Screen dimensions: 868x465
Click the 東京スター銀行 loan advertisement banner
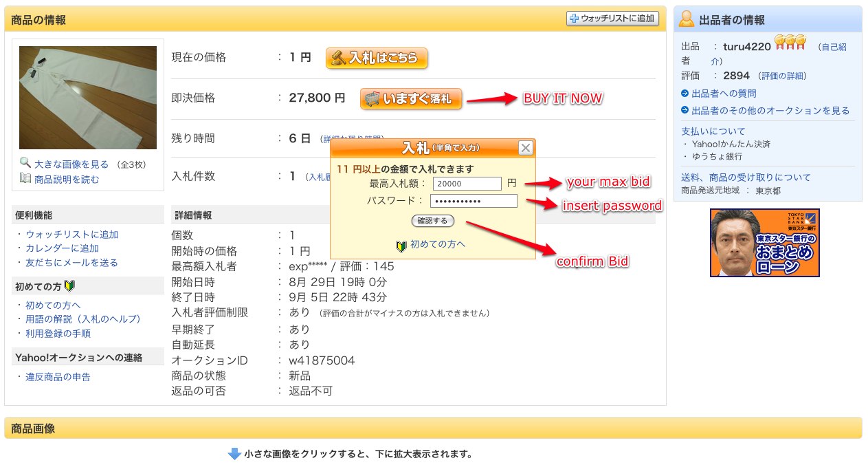click(764, 243)
